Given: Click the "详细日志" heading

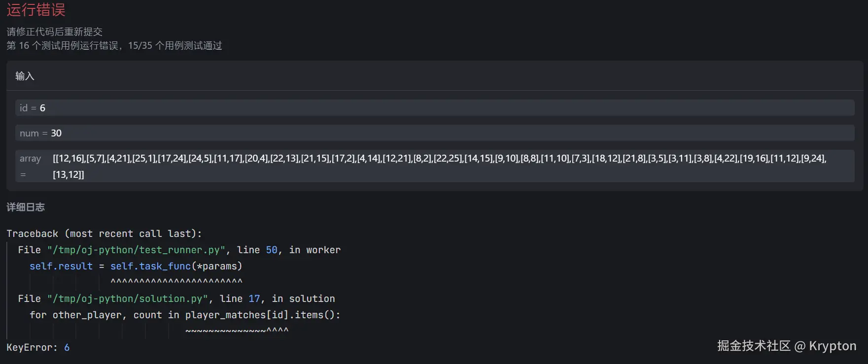Looking at the screenshot, I should click(x=26, y=207).
